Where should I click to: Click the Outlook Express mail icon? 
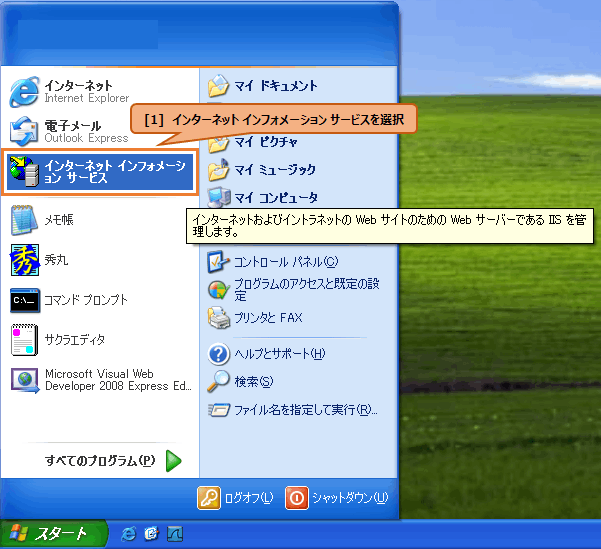(24, 131)
